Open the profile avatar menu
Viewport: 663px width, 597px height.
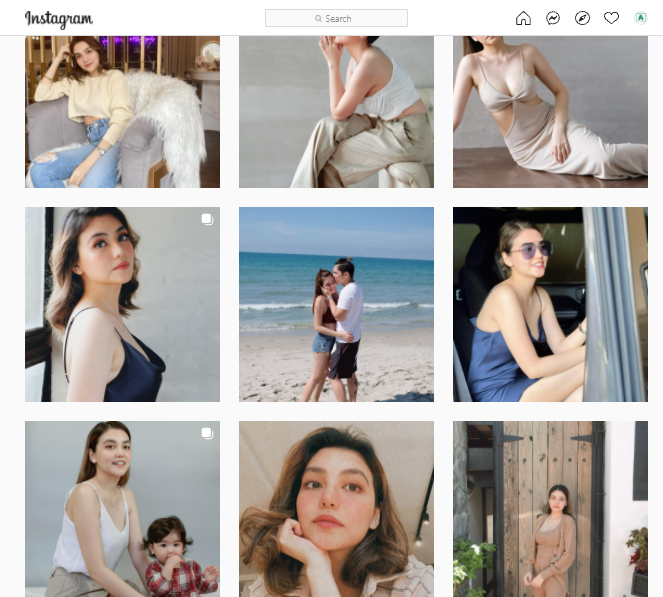pyautogui.click(x=641, y=18)
